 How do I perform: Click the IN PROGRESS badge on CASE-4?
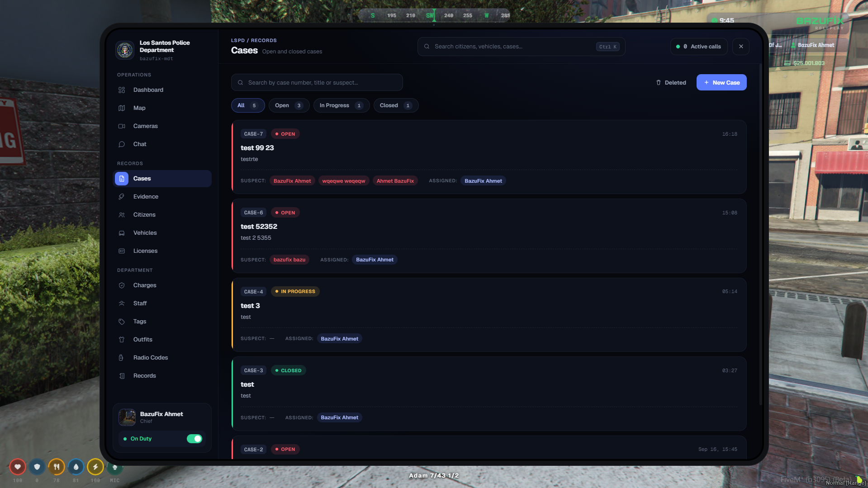[x=295, y=292]
